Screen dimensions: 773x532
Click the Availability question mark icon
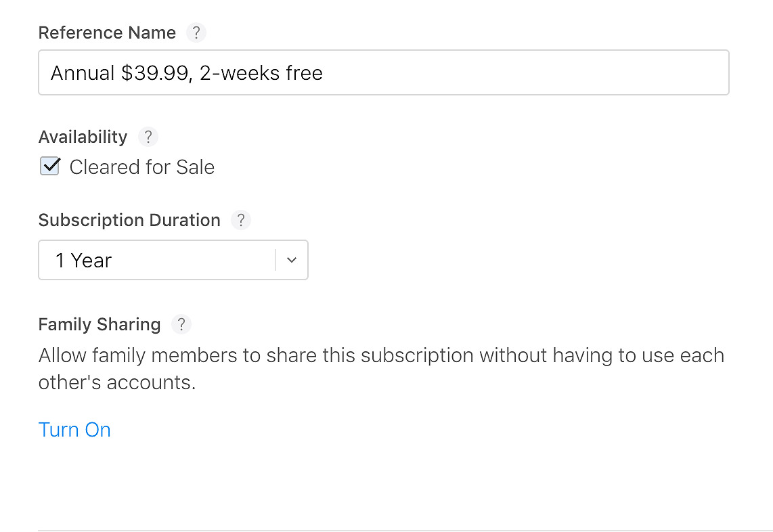[x=148, y=137]
